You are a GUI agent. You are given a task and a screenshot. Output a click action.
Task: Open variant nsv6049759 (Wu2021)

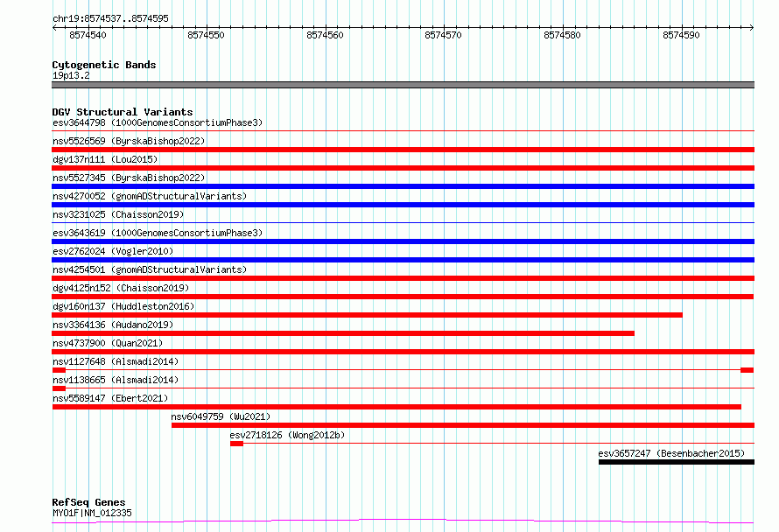click(221, 416)
